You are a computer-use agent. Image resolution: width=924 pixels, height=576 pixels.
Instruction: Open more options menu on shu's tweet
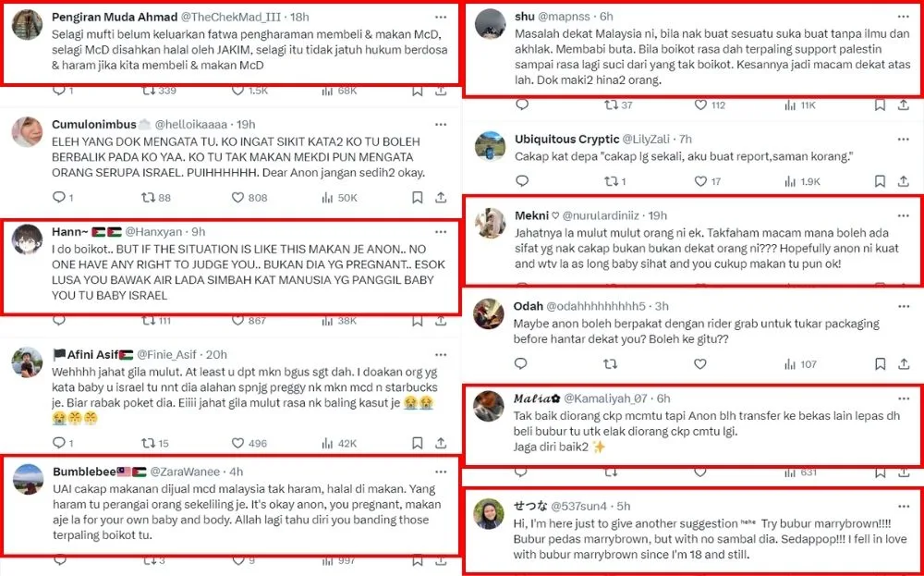click(x=904, y=17)
